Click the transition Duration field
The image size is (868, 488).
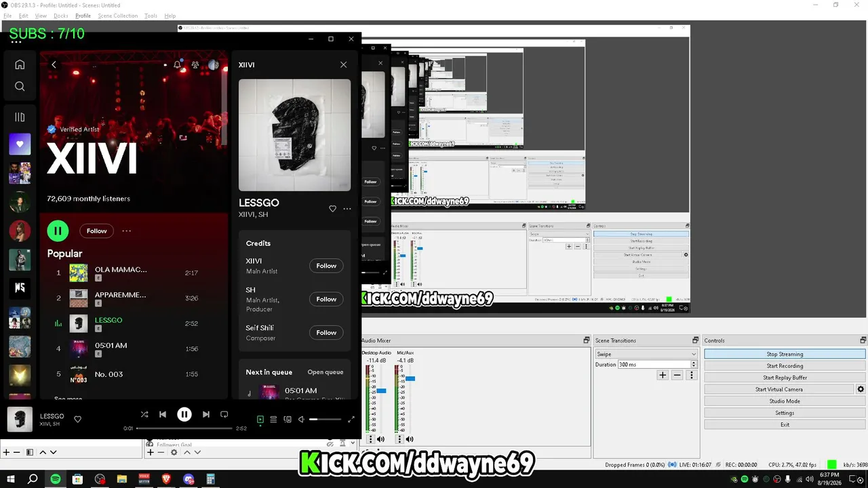pyautogui.click(x=657, y=365)
